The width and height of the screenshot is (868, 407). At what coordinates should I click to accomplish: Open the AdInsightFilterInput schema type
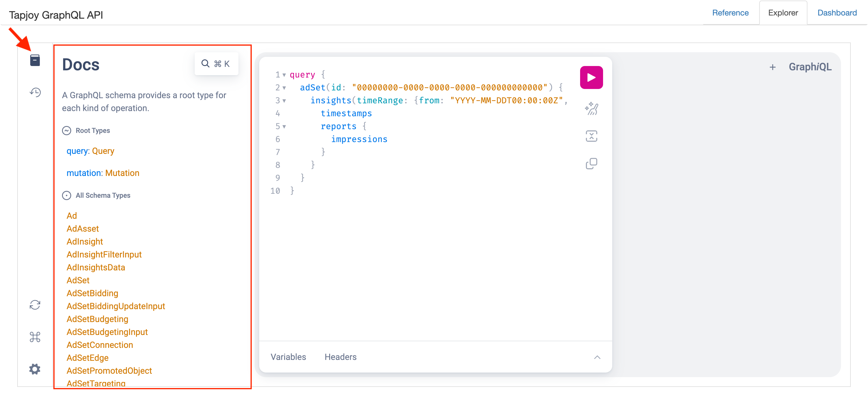click(x=104, y=254)
